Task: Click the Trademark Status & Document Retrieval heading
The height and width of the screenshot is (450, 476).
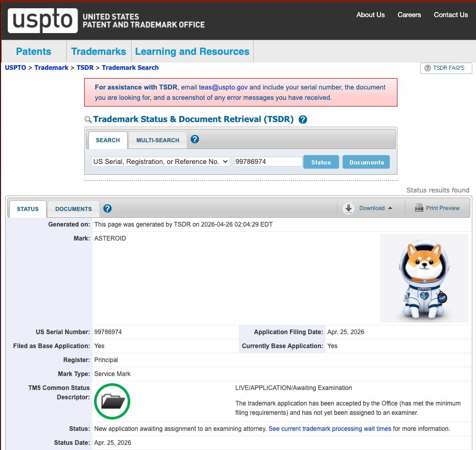Action: [x=193, y=119]
